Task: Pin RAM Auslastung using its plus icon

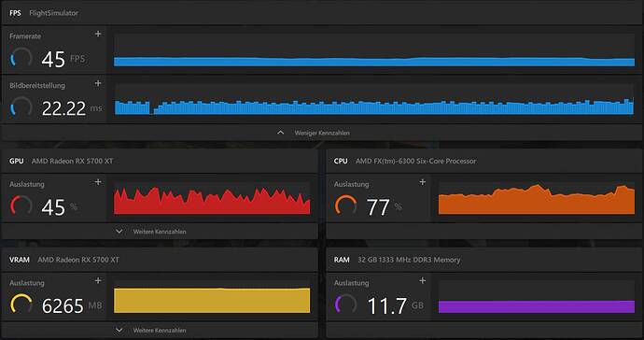Action: (422, 280)
